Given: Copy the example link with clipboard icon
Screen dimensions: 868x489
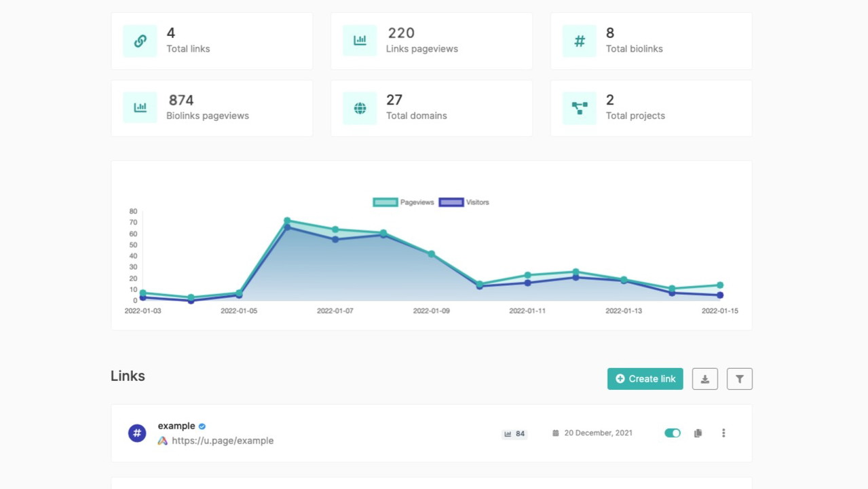Looking at the screenshot, I should tap(698, 433).
